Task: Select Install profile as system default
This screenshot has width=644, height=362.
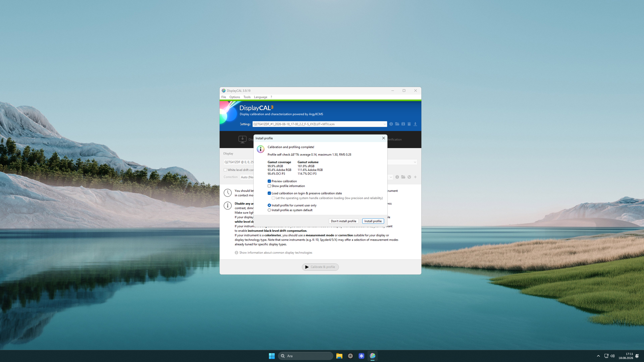Action: [x=269, y=210]
